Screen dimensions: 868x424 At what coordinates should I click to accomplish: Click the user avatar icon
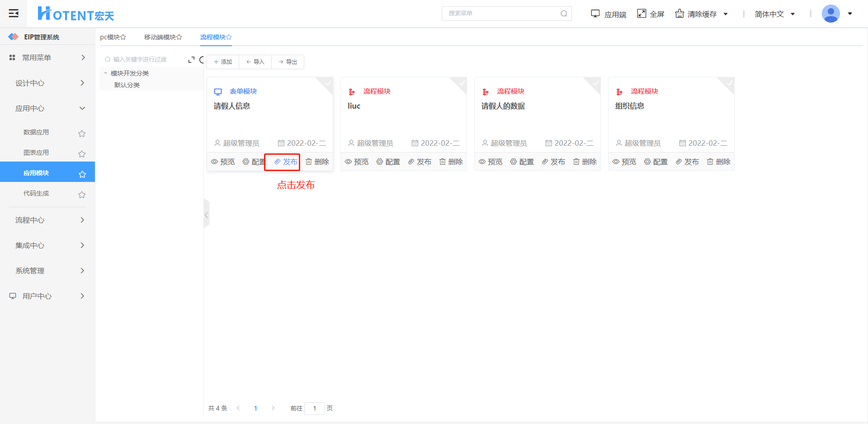click(x=830, y=14)
